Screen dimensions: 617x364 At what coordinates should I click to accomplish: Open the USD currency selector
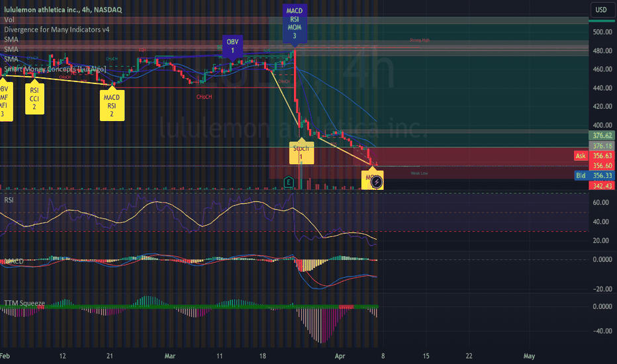tap(601, 10)
